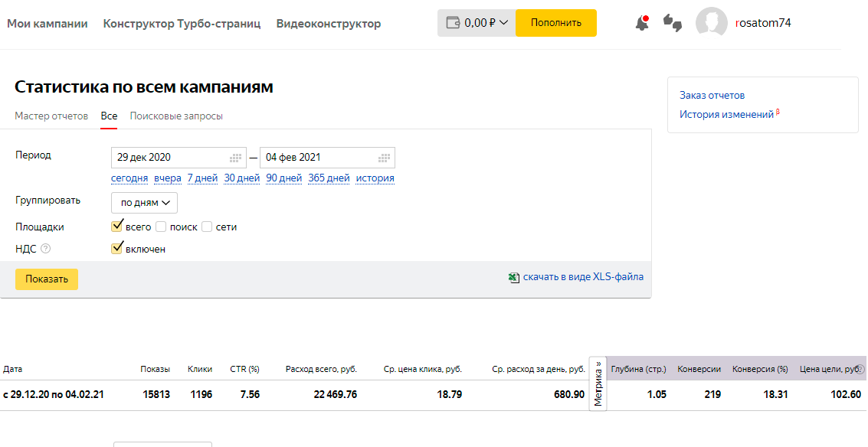The width and height of the screenshot is (868, 447).
Task: Open calendar picker for start date
Action: [x=236, y=158]
